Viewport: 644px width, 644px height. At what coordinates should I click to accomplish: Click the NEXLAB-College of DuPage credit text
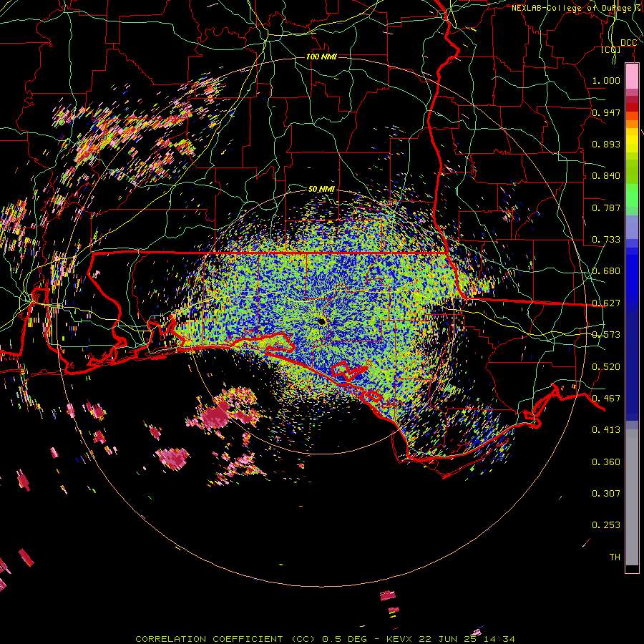click(577, 8)
